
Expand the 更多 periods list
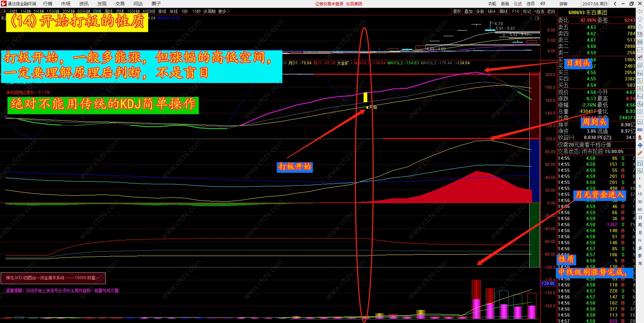224,11
